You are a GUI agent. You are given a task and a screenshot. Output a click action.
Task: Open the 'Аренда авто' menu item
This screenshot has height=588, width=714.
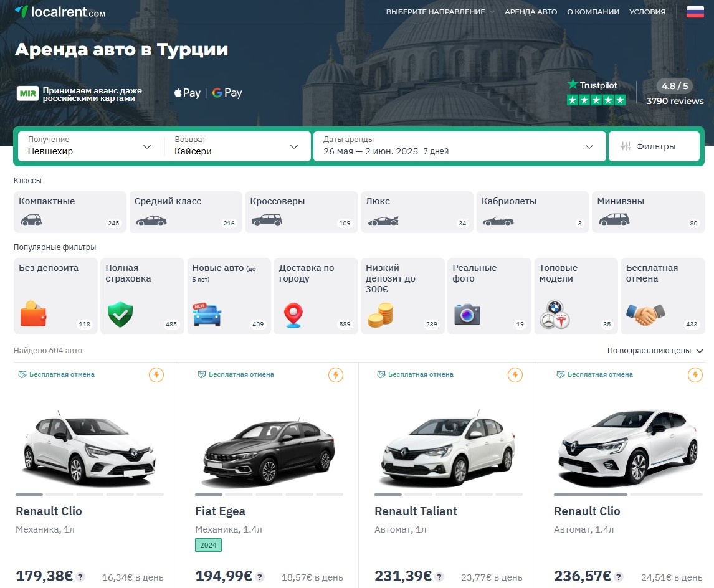(531, 11)
